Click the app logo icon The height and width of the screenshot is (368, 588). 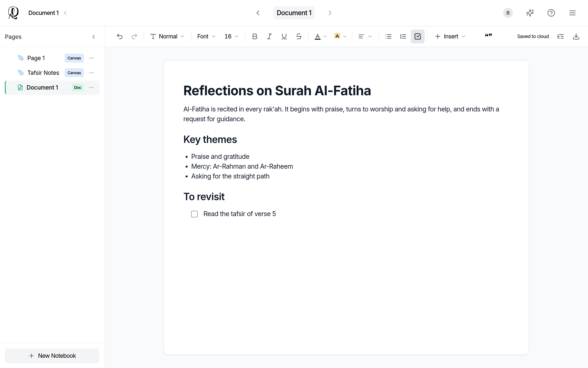[13, 13]
